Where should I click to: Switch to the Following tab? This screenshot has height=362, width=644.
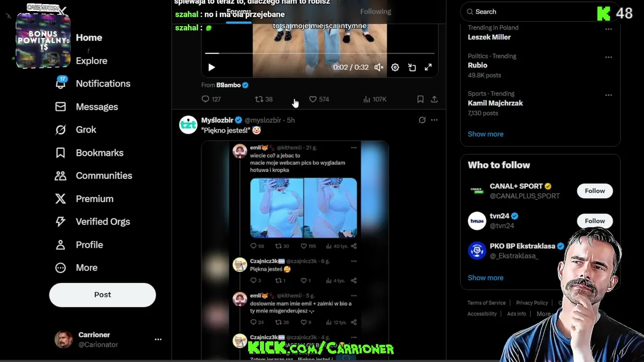point(375,12)
